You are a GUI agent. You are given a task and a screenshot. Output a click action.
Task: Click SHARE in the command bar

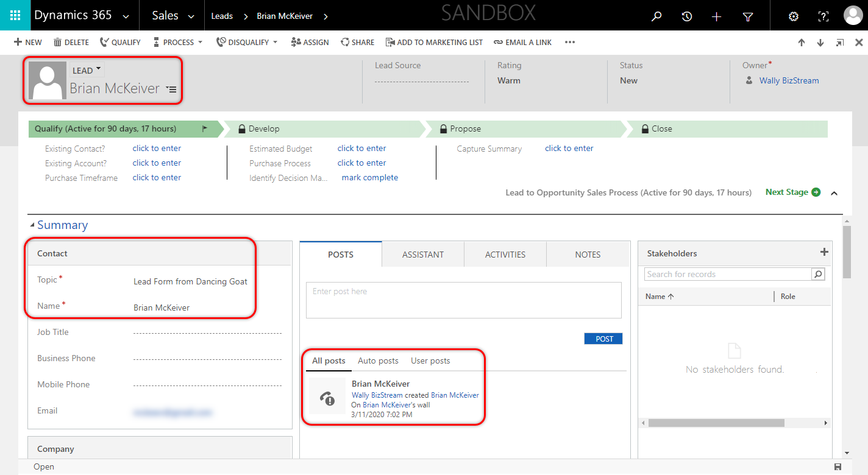click(x=358, y=42)
